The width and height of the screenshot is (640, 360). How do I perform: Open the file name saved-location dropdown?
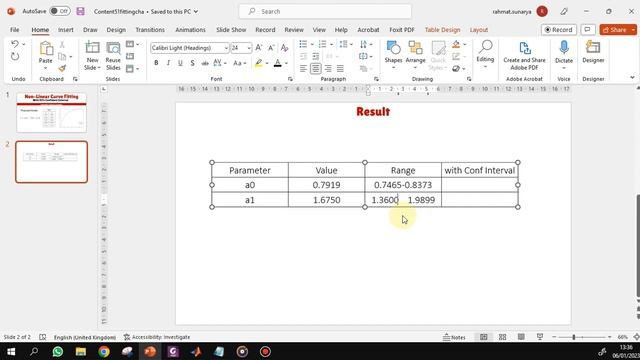(x=196, y=11)
